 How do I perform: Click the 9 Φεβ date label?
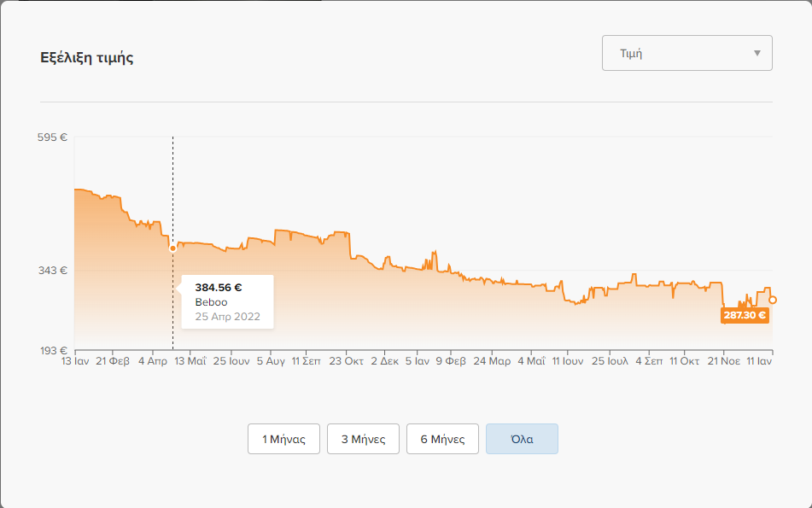pos(451,361)
